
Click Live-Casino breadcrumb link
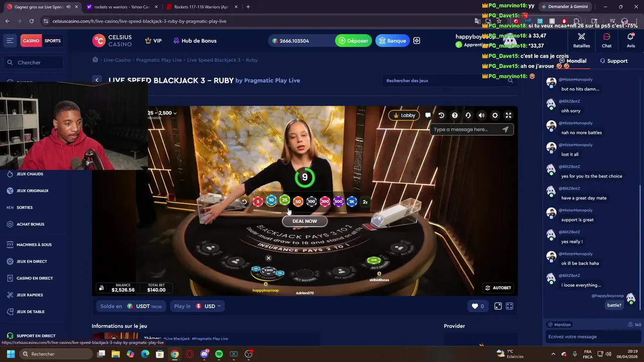(117, 60)
